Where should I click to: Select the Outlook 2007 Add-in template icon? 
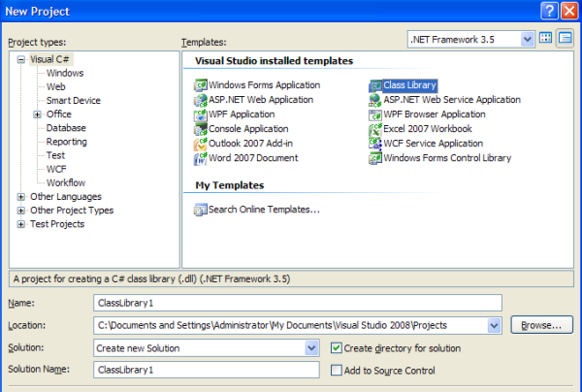[x=201, y=144]
